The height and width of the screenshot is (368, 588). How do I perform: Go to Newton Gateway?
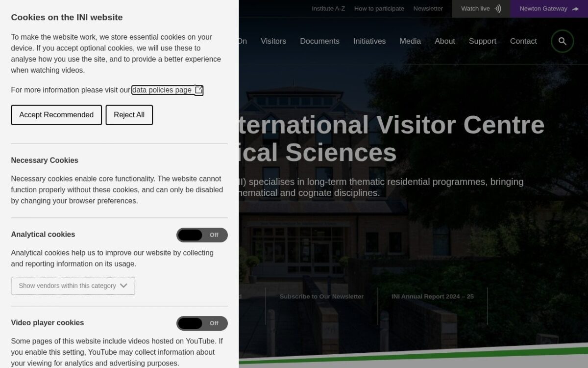point(549,9)
